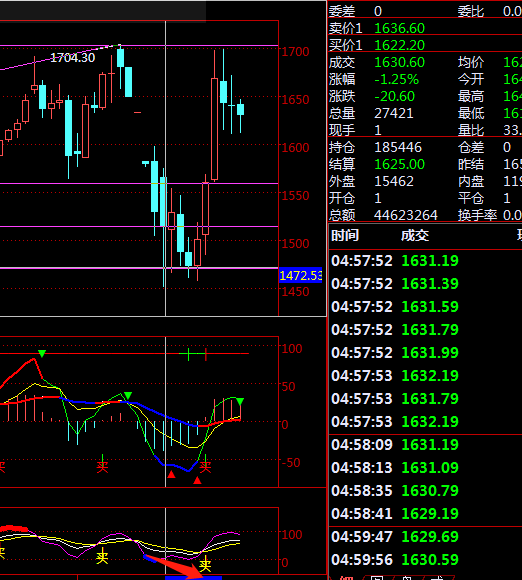
Task: Click the 持仓 value 185446
Action: coord(398,147)
